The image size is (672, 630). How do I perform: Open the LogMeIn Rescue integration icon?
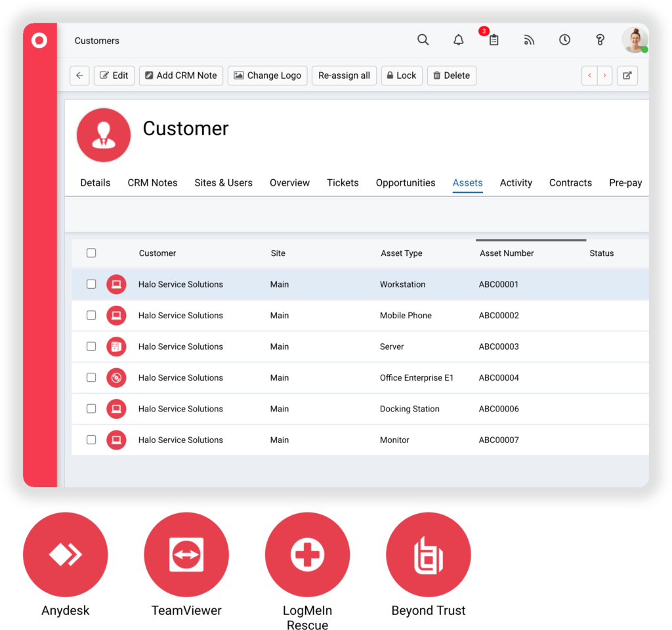(x=307, y=555)
